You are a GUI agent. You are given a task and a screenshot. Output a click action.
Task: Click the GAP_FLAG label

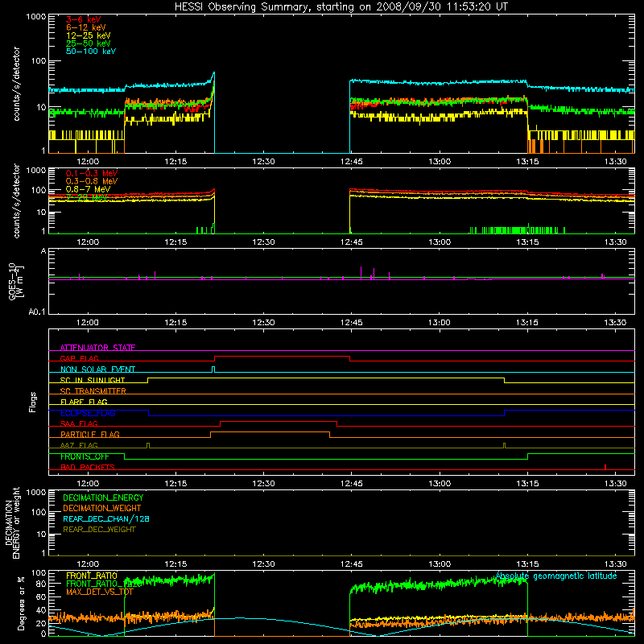[x=79, y=358]
